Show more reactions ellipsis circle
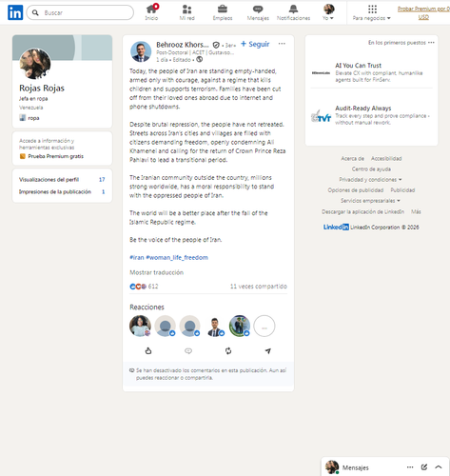 [x=264, y=326]
